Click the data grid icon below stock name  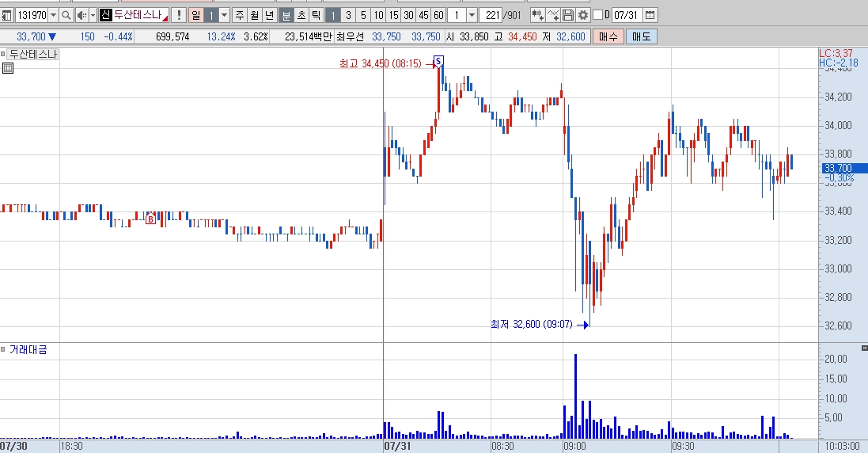tap(8, 68)
